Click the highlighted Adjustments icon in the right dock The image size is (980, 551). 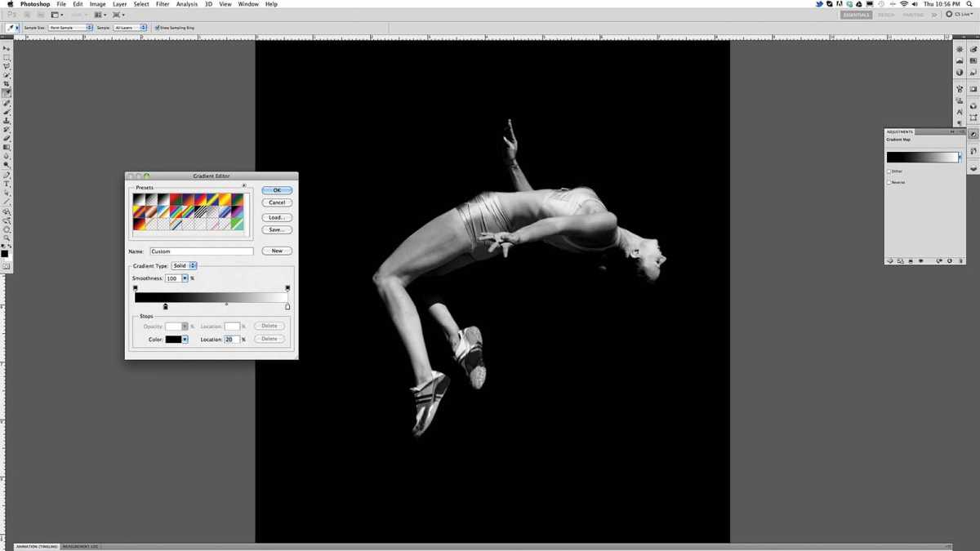pos(973,135)
